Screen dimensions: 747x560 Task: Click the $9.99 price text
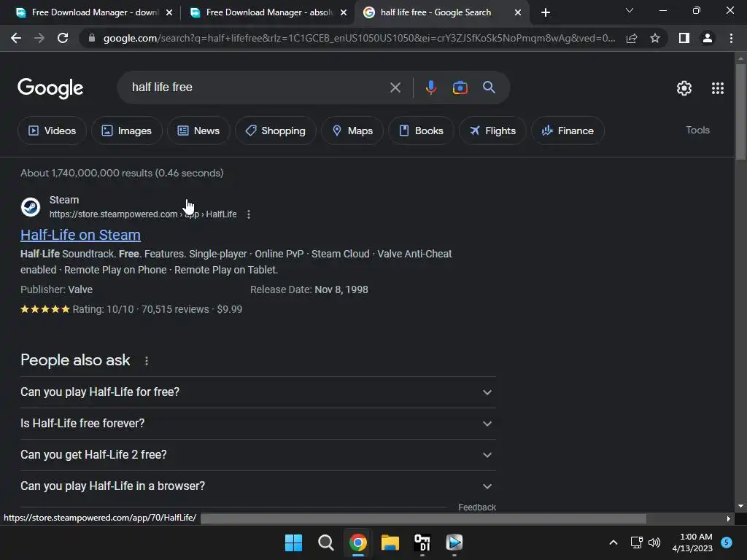(230, 309)
